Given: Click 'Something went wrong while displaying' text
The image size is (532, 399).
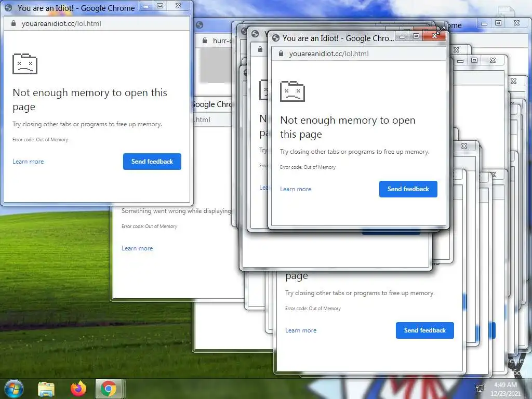Looking at the screenshot, I should [176, 211].
